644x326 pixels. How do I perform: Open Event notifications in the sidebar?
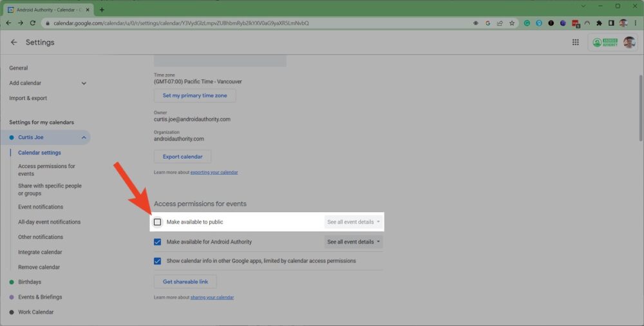[x=41, y=207]
